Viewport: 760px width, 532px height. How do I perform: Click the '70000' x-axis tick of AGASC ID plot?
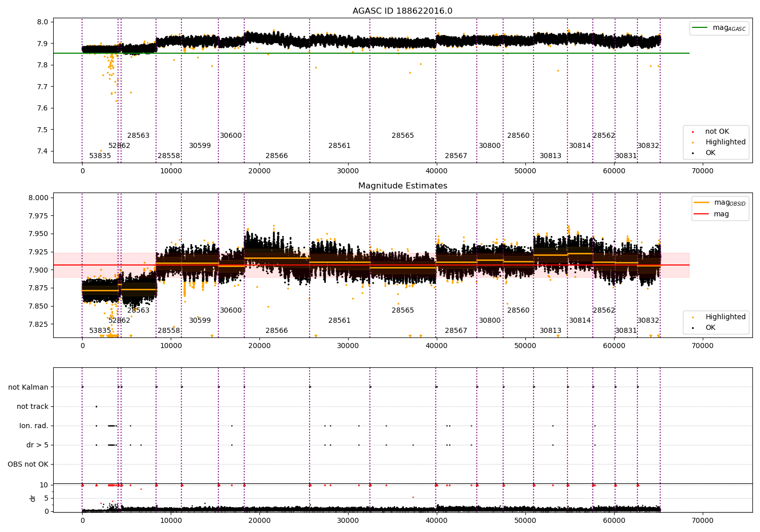(x=703, y=171)
